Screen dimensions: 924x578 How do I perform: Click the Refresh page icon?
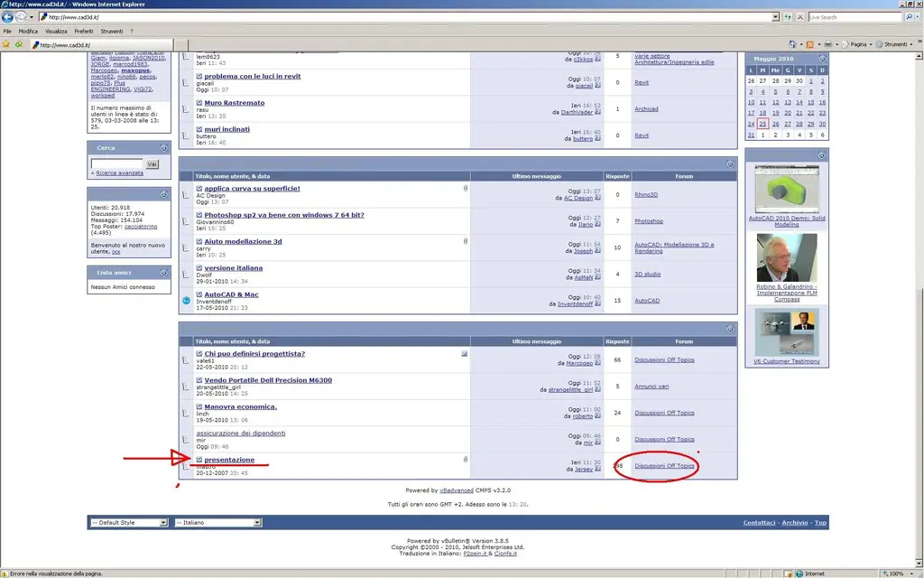tap(788, 17)
